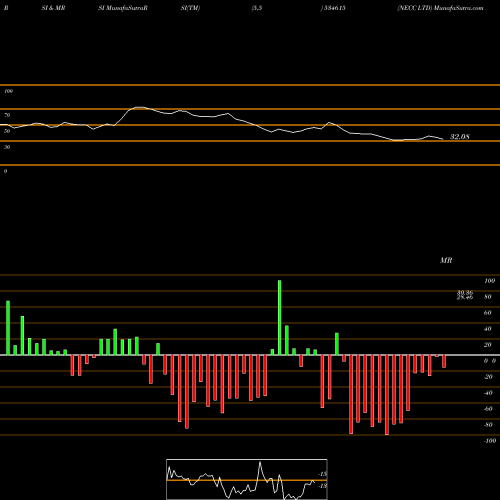Click the 'SI(TM)' header text

[x=190, y=8]
